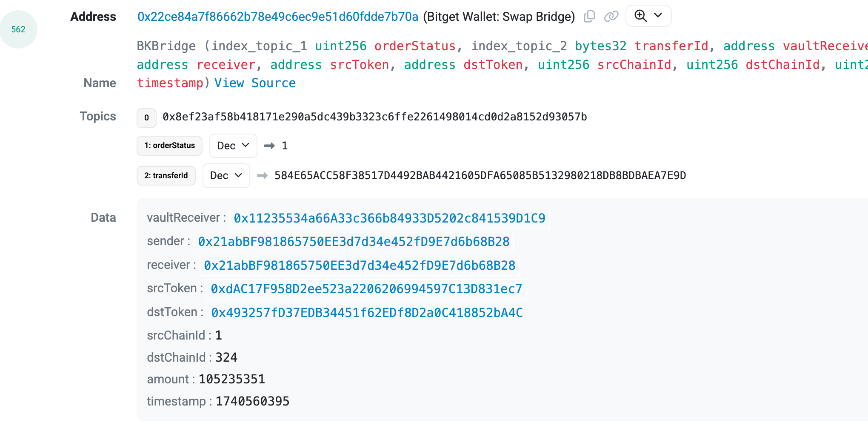Click the 562 log index badge
Image resolution: width=868 pixels, height=434 pixels.
pos(18,29)
